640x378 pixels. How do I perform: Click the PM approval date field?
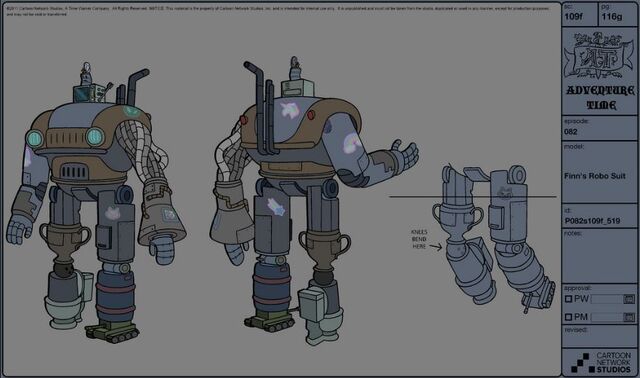coord(607,317)
